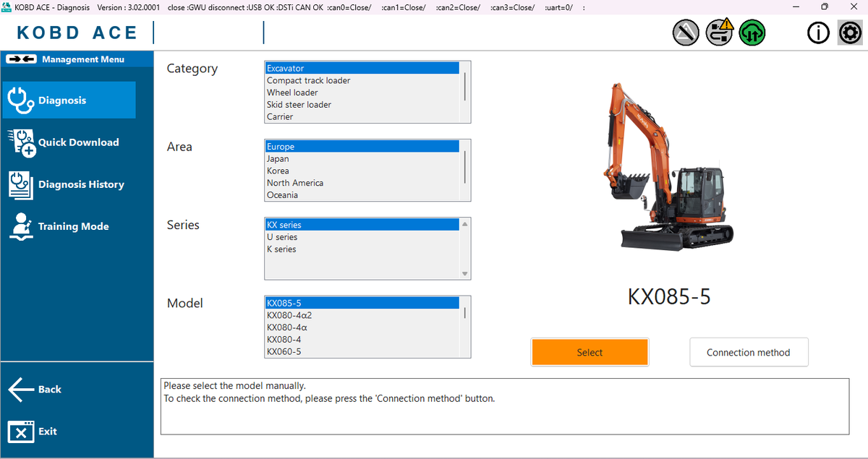Go Back using sidebar label

tap(49, 390)
